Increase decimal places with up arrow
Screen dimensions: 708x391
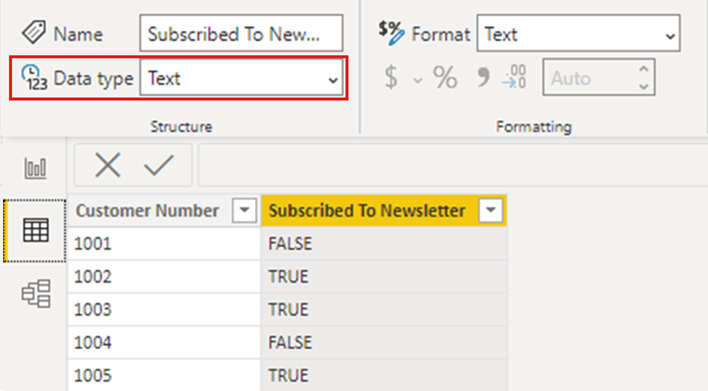click(644, 69)
